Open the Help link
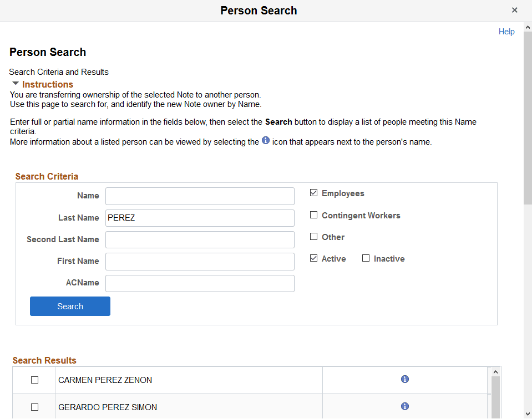 [506, 32]
